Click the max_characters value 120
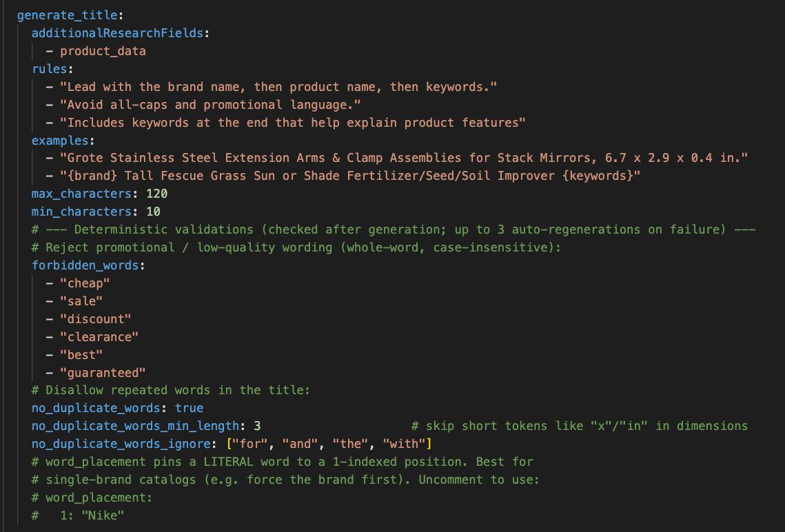This screenshot has height=532, width=785. pyautogui.click(x=156, y=194)
